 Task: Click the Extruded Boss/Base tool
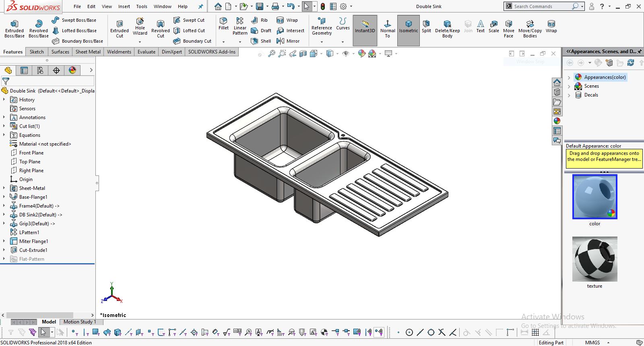coord(14,29)
